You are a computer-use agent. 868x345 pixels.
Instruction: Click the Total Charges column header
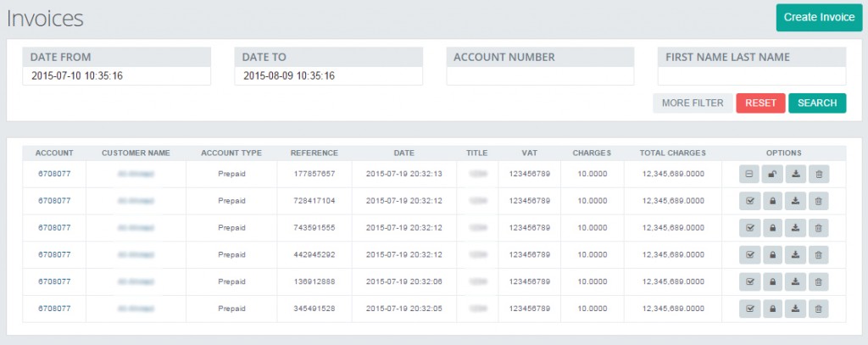point(673,153)
